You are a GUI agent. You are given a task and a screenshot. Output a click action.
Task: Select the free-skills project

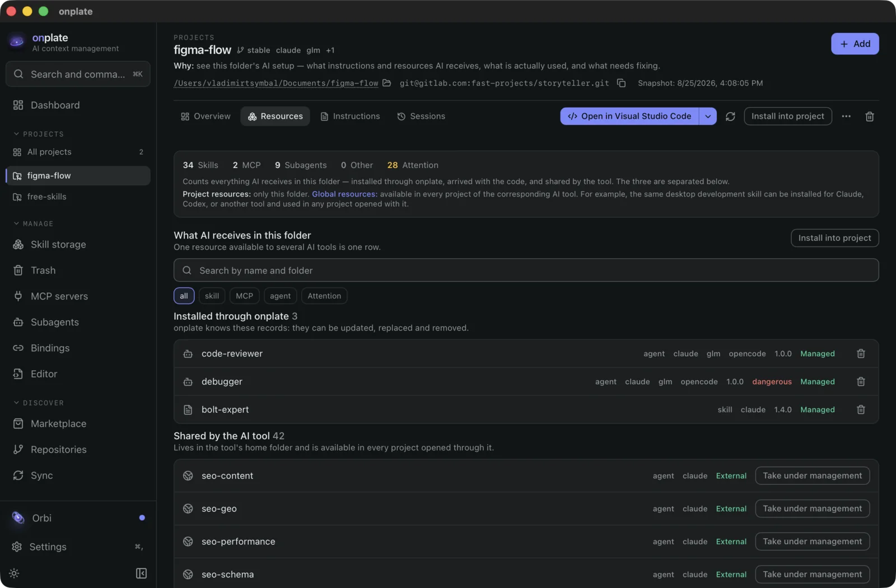(x=78, y=197)
